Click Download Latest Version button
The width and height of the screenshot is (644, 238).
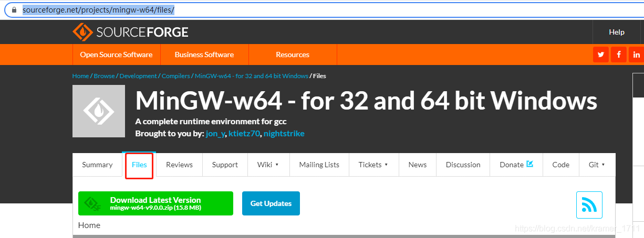(155, 203)
